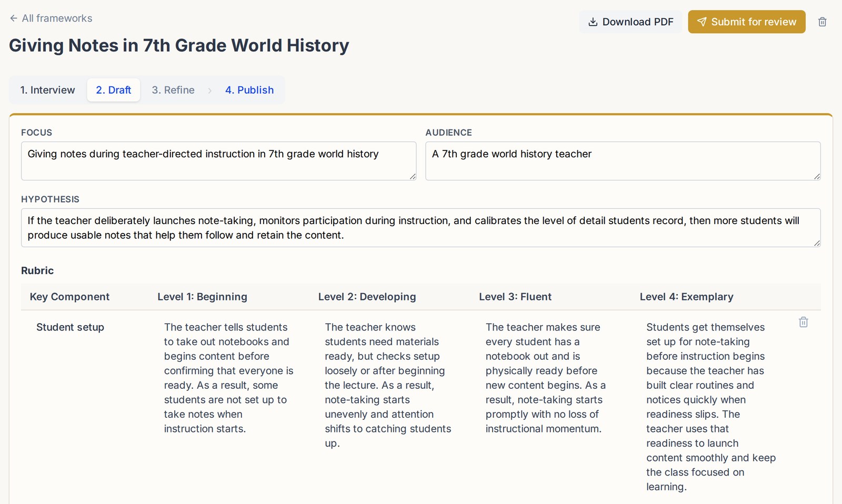
Task: Click the paper plane icon on Submit for review
Action: click(701, 22)
